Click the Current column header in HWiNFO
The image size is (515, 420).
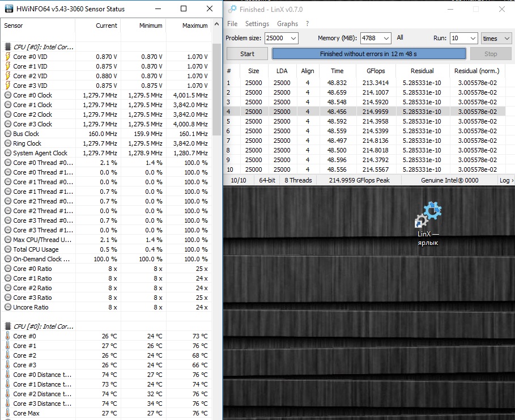pyautogui.click(x=98, y=26)
